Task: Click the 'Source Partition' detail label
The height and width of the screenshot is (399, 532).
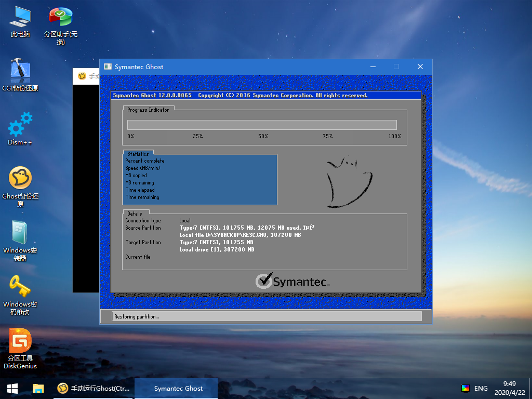Action: [x=143, y=228]
